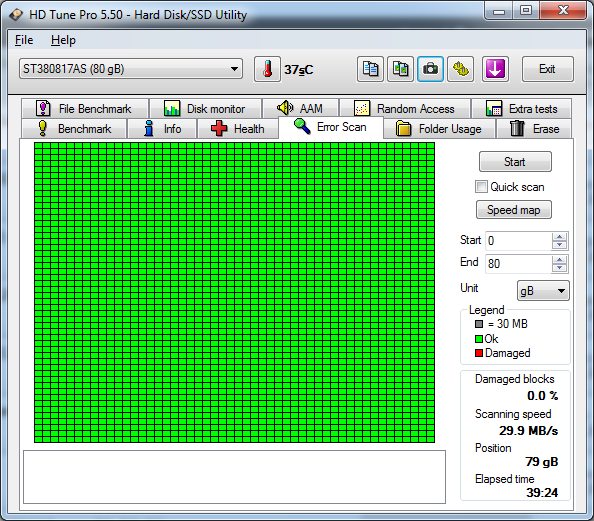This screenshot has height=521, width=594.
Task: Open the File menu
Action: pyautogui.click(x=24, y=40)
